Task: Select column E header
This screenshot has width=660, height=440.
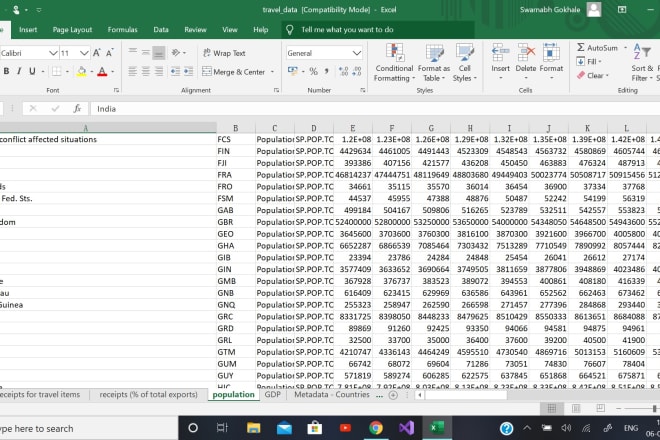Action: 353,128
